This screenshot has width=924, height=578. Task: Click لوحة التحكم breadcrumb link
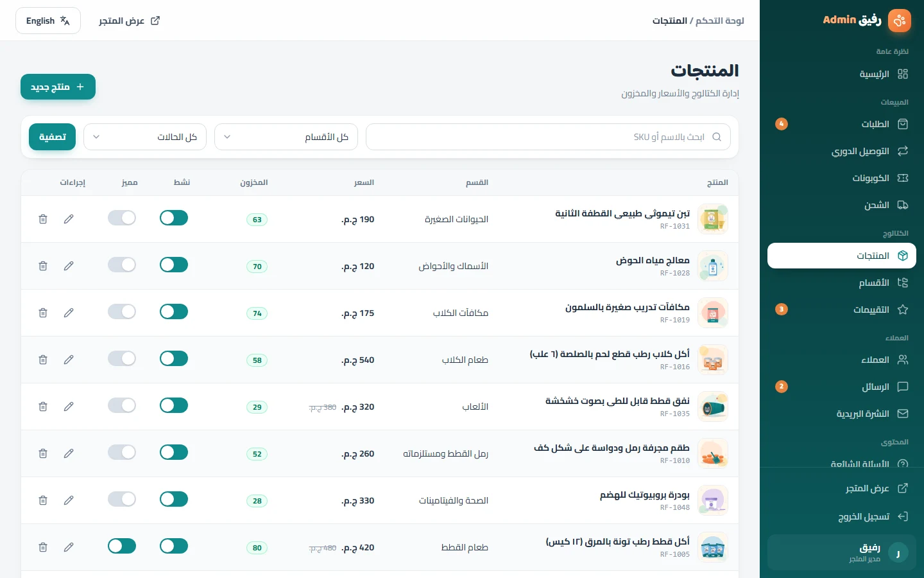pos(720,21)
